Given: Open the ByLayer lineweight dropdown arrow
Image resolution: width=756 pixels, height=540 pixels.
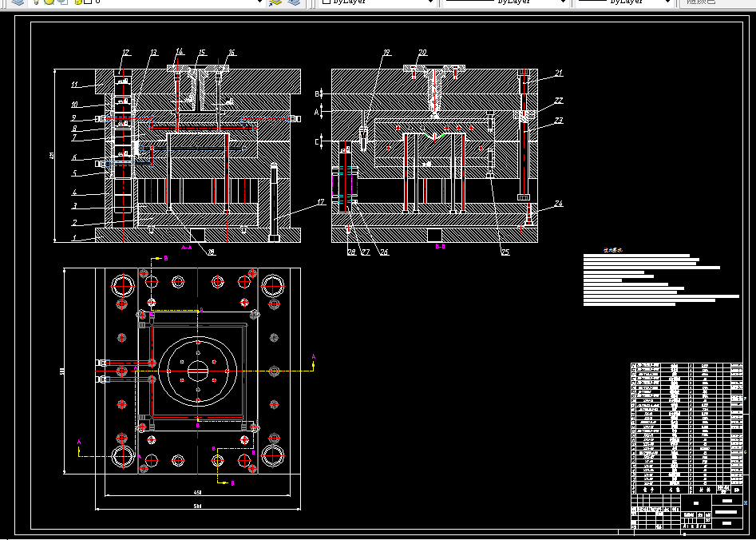Looking at the screenshot, I should click(x=667, y=2).
